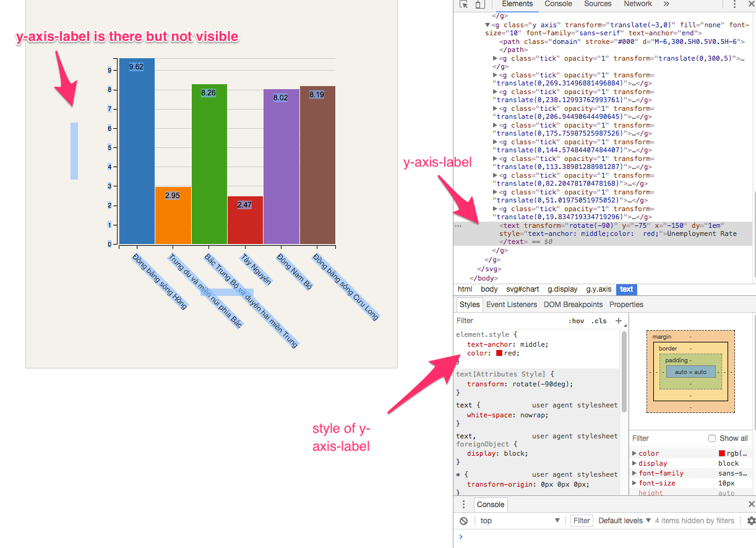Edit the text-anchor: middle value
756x548 pixels.
point(534,344)
